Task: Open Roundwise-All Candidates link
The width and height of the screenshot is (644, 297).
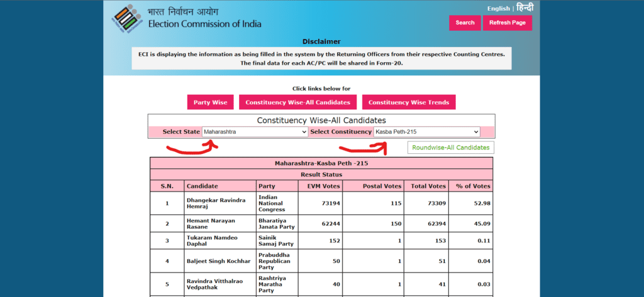Action: click(x=451, y=148)
